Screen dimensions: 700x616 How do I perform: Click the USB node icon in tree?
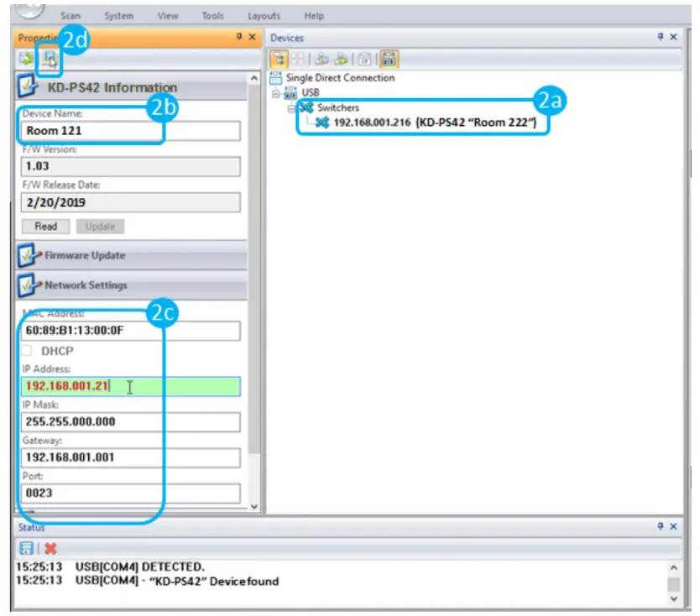click(x=290, y=93)
